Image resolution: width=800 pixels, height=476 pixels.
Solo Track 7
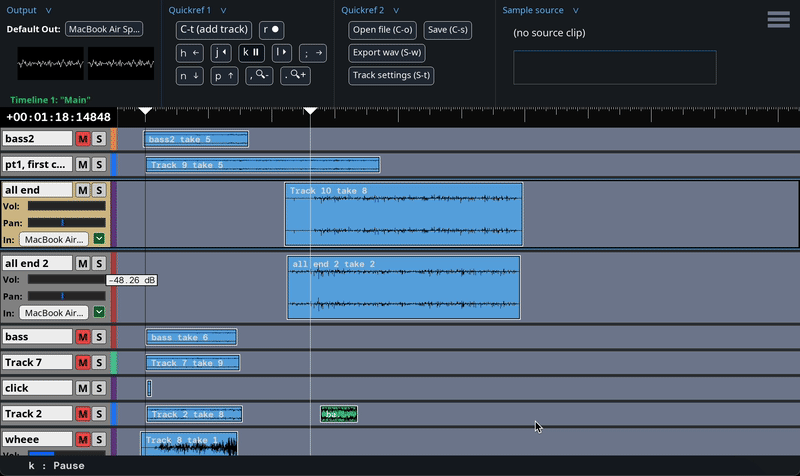99,362
